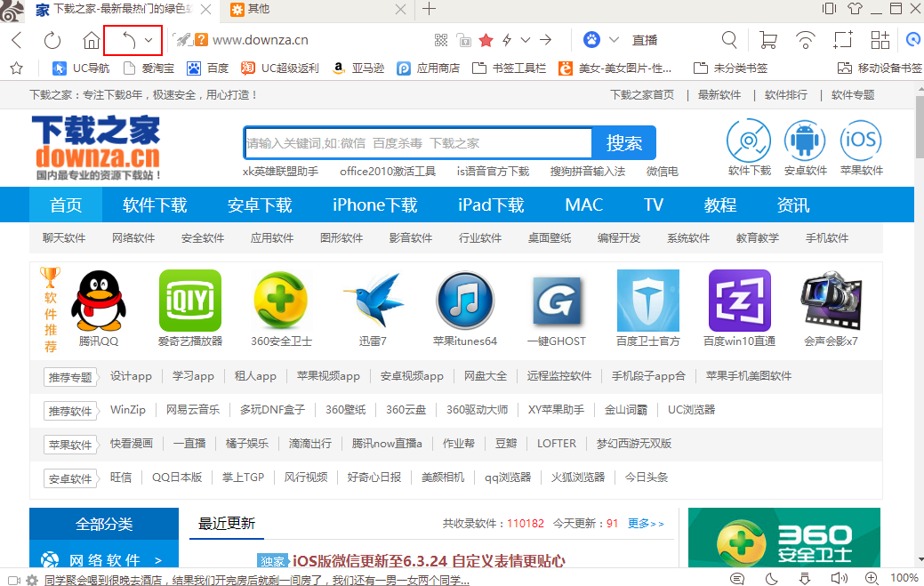This screenshot has width=924, height=586.
Task: Open the Home page icon
Action: [x=92, y=40]
